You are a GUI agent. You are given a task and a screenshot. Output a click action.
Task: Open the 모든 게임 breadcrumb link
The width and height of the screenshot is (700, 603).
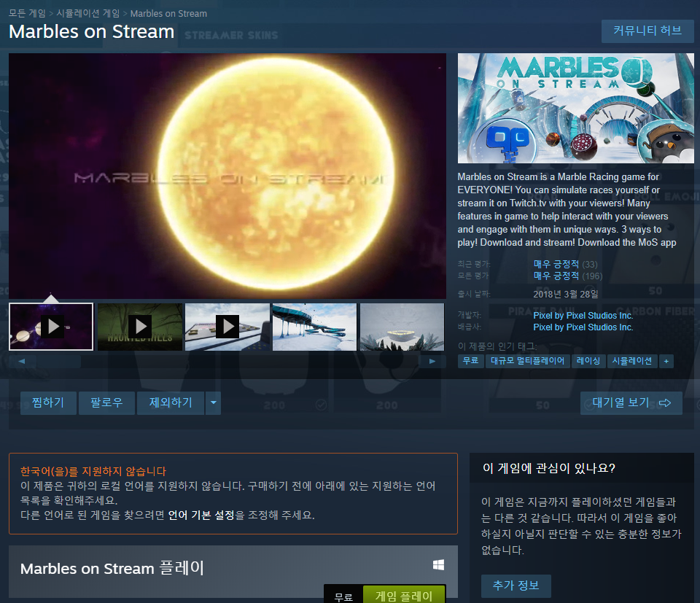[27, 13]
